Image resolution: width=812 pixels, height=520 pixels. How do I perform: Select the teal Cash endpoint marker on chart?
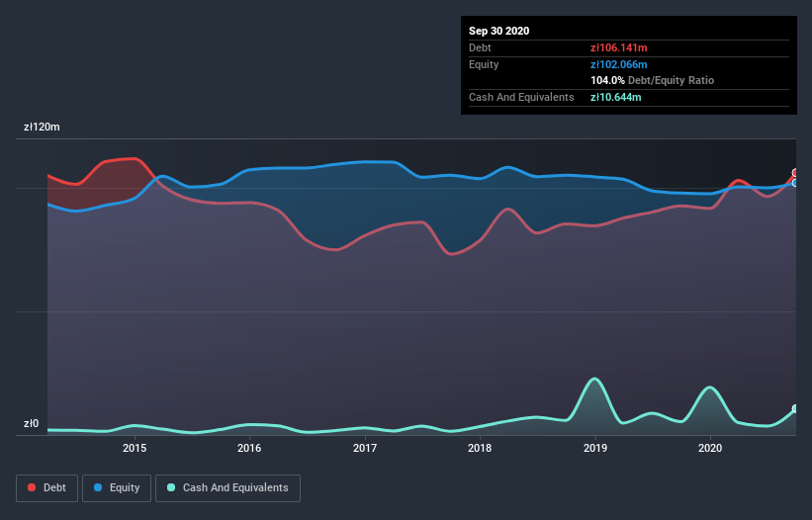click(795, 408)
